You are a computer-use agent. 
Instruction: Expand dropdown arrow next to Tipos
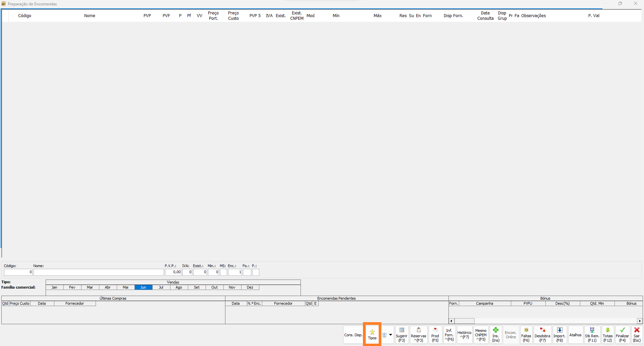point(390,335)
